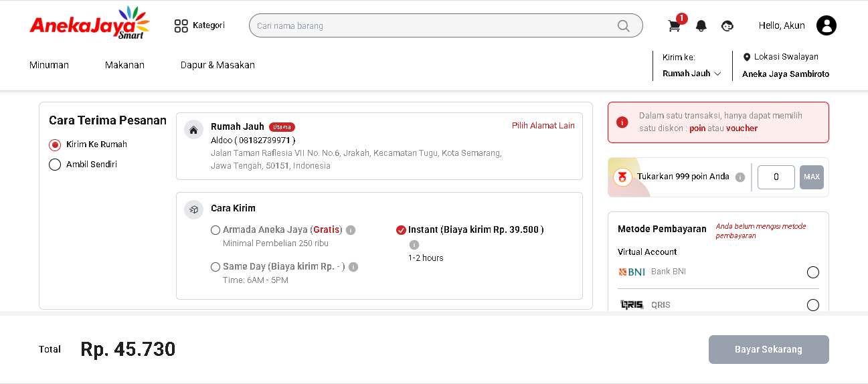
Task: Click info icon beside Tukarkan 999 poin
Action: pyautogui.click(x=740, y=177)
